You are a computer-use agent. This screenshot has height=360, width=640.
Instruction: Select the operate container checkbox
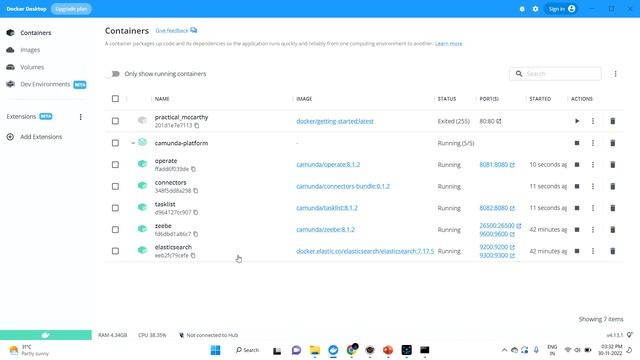pyautogui.click(x=116, y=165)
